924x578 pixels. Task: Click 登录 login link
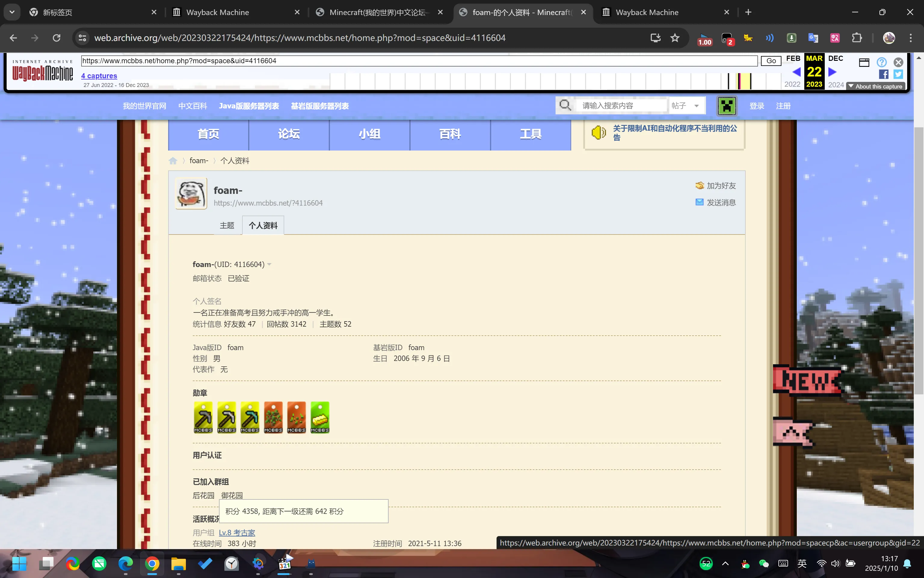(757, 106)
